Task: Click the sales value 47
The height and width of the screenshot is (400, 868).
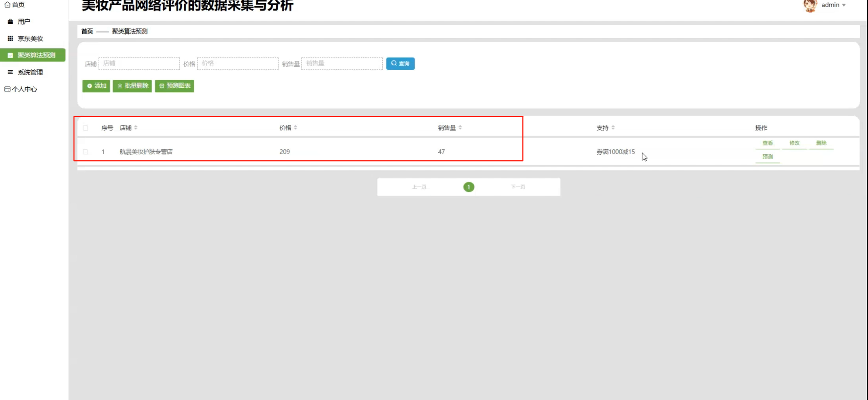Action: tap(441, 152)
